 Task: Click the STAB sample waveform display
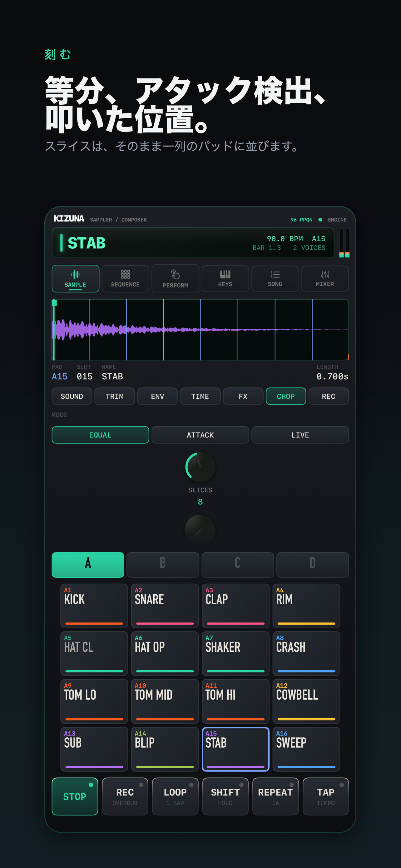pos(200,330)
